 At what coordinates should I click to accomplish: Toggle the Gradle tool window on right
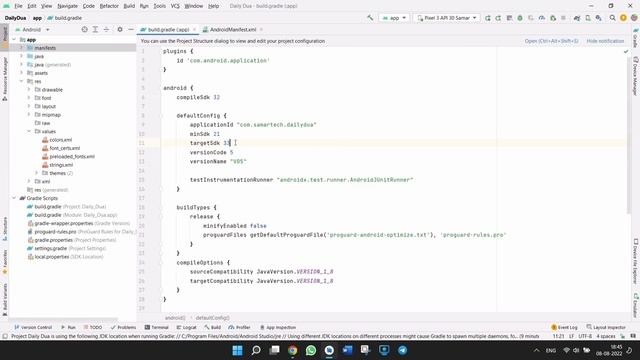point(636,38)
